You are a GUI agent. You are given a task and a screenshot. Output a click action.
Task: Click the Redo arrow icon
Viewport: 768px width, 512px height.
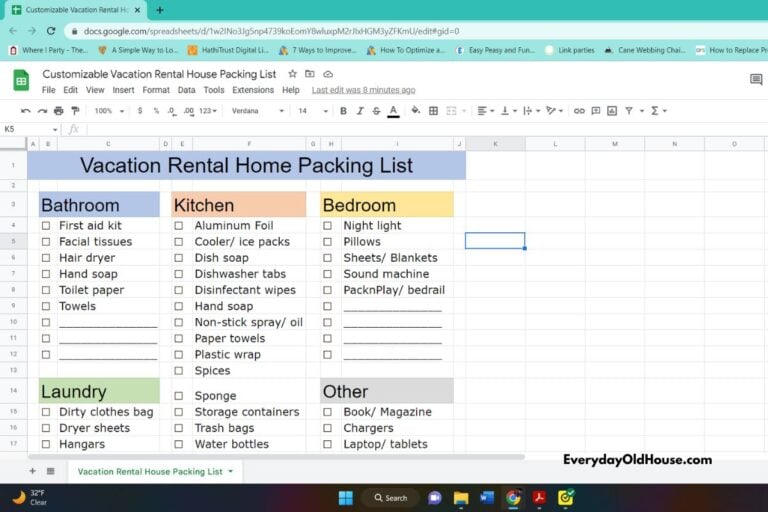(42, 111)
